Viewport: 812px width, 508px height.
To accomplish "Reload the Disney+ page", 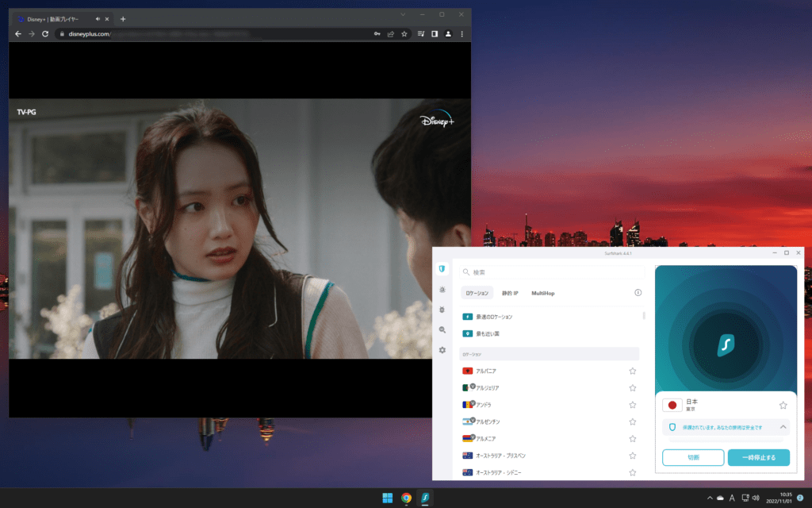I will click(x=45, y=33).
